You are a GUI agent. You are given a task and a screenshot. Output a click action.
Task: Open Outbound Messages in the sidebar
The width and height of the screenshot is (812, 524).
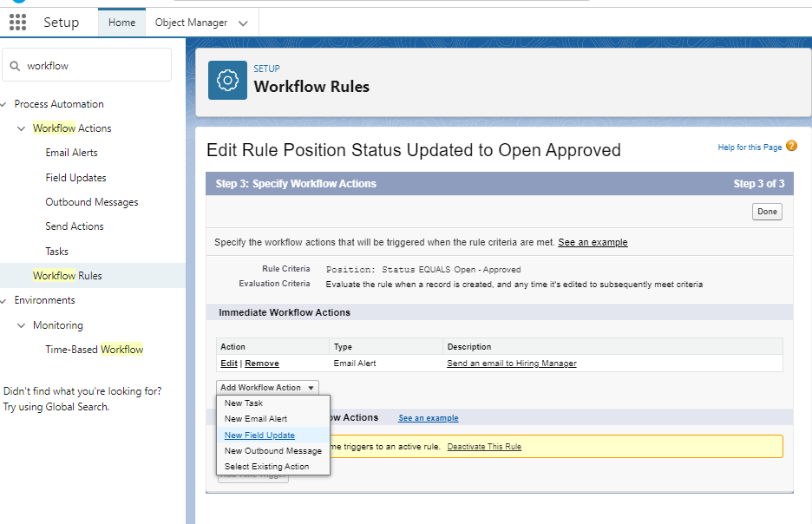pyautogui.click(x=92, y=202)
